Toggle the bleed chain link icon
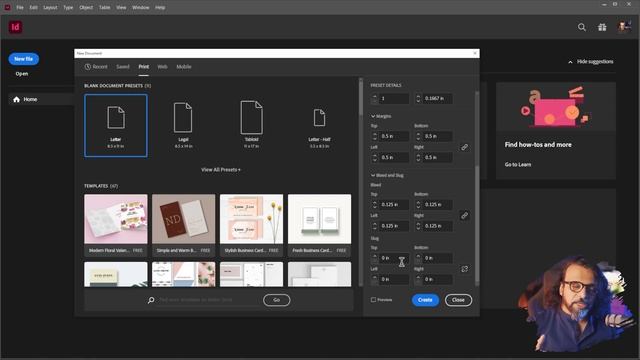The image size is (640, 360). (x=464, y=215)
